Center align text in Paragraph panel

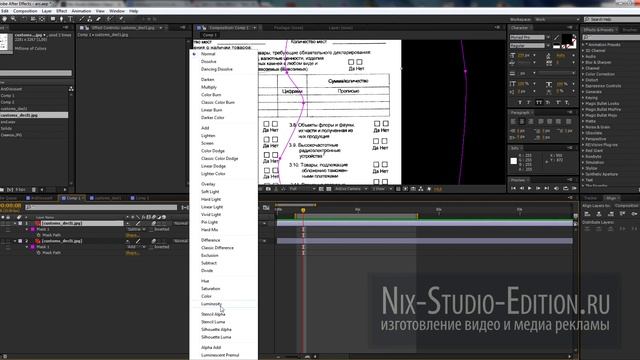coord(522,122)
